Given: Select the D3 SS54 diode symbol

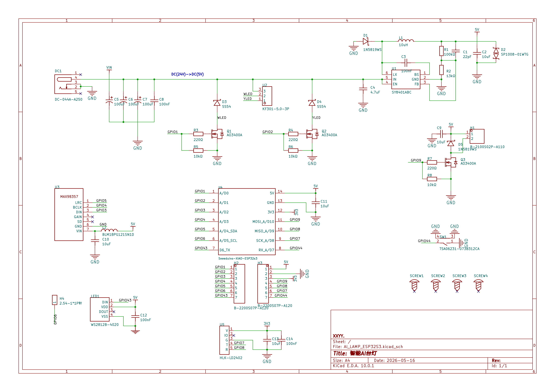Looking at the screenshot, I should [x=217, y=103].
